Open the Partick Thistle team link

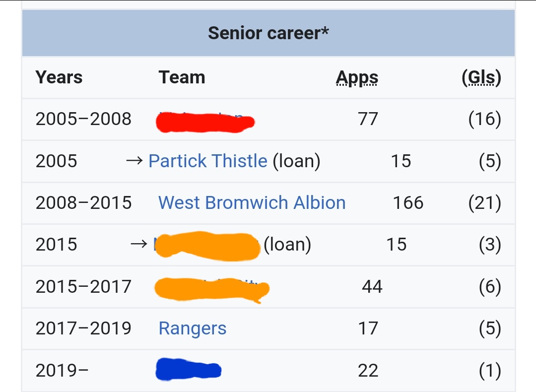[x=208, y=161]
